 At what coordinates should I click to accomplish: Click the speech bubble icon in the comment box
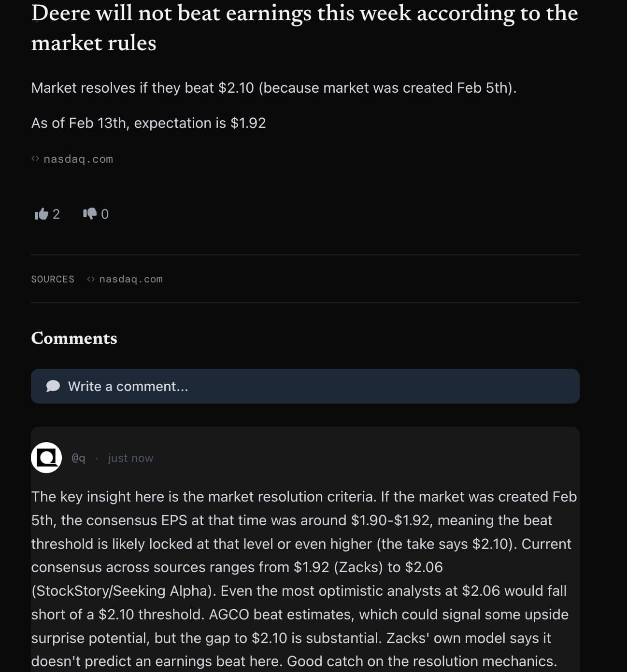pos(53,386)
